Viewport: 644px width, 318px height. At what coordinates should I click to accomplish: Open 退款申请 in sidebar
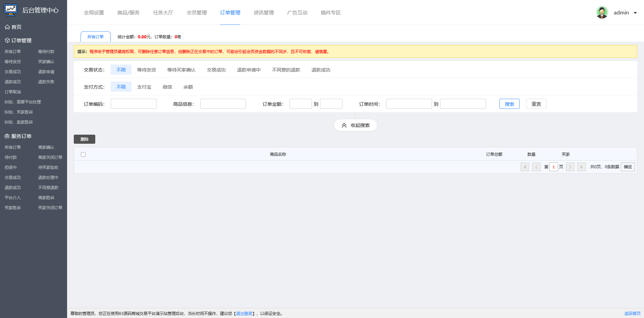(46, 72)
